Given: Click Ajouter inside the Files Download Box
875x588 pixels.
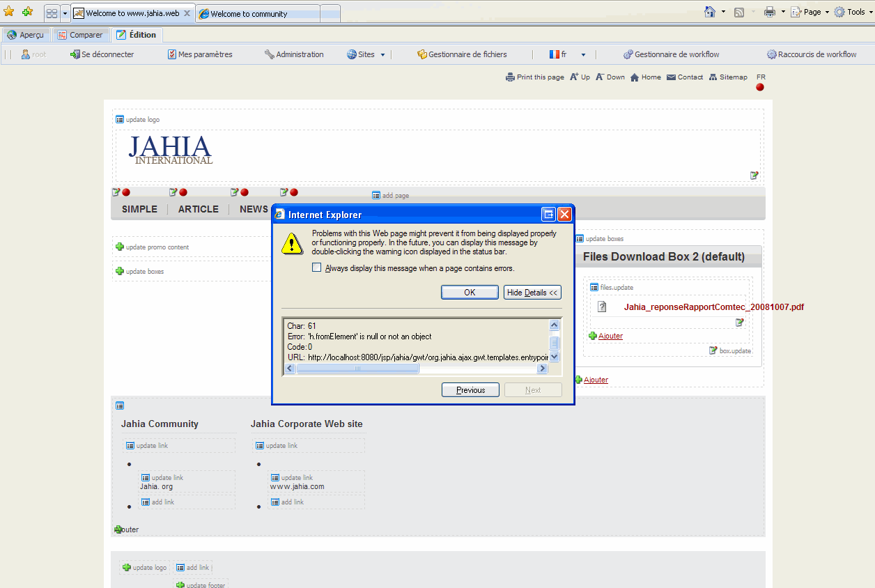Looking at the screenshot, I should (610, 336).
